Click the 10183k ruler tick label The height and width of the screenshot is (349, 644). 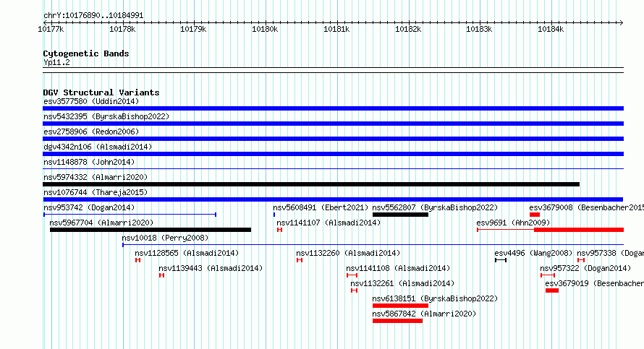(x=479, y=29)
